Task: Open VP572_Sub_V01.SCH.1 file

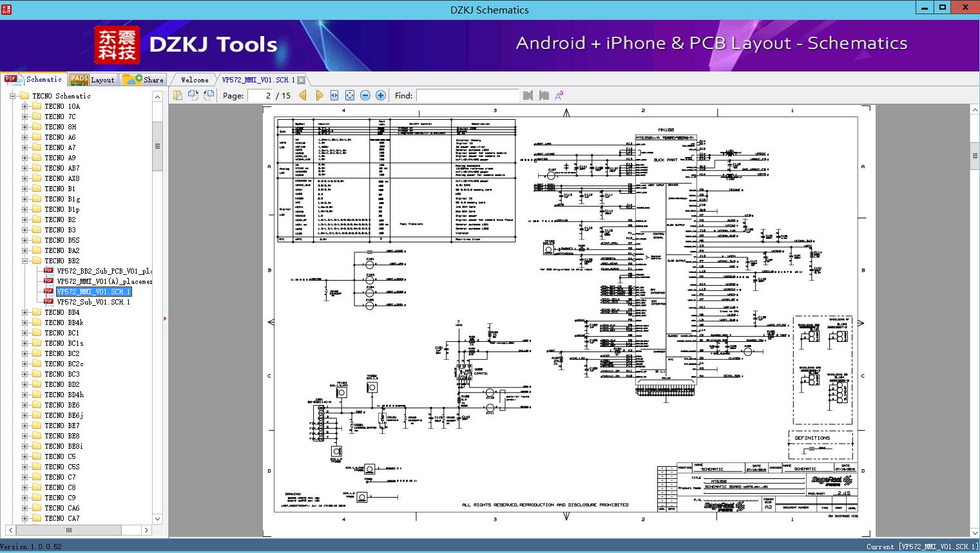Action: point(93,302)
